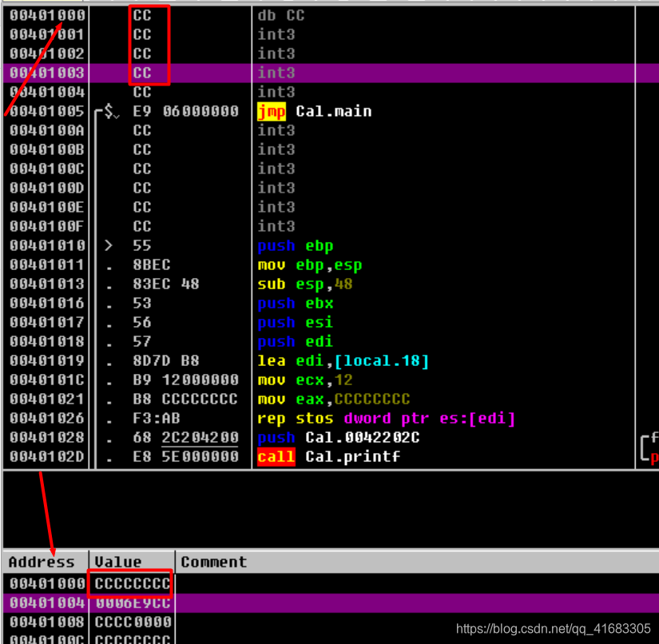Click hex bytes '8D7D B8'
Viewport: 659px width, 644px height.
[166, 361]
